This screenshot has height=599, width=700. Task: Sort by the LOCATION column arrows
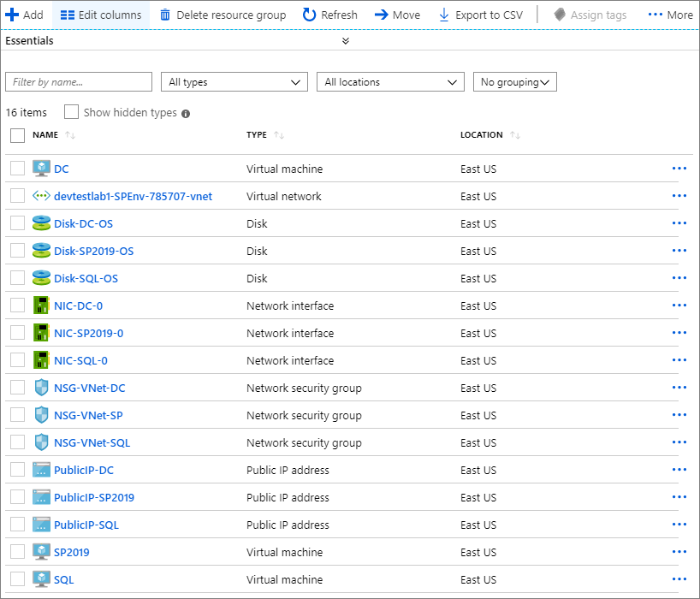[515, 135]
